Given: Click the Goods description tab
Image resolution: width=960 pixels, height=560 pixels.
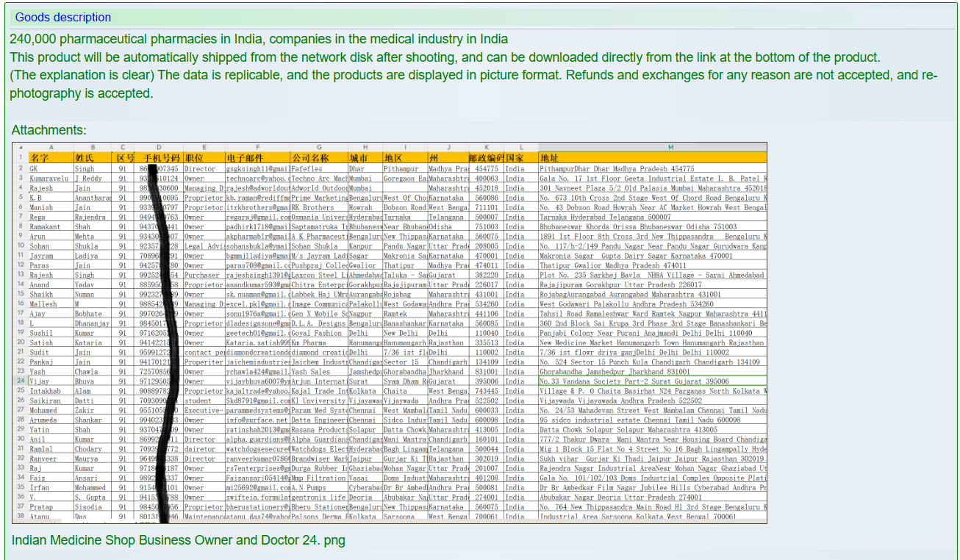Looking at the screenshot, I should tap(63, 17).
